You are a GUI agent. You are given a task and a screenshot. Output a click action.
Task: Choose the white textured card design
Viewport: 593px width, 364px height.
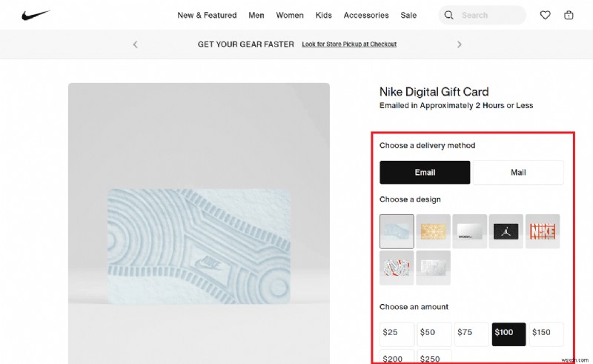click(x=433, y=268)
